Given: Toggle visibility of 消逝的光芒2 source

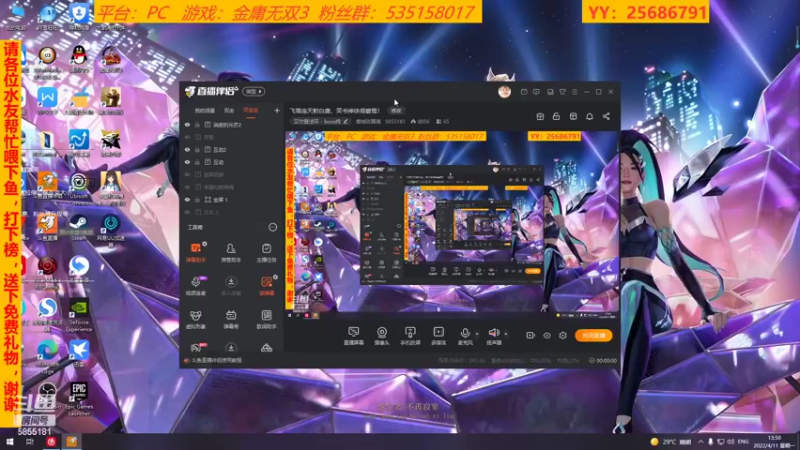Looking at the screenshot, I should [187, 124].
